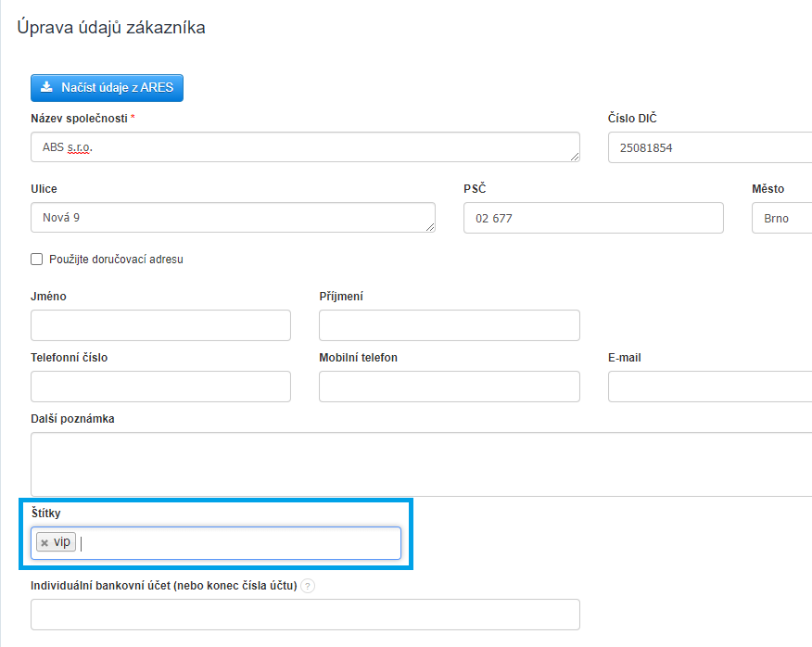The width and height of the screenshot is (812, 647).
Task: Click the PSČ postal code field
Action: 593,218
